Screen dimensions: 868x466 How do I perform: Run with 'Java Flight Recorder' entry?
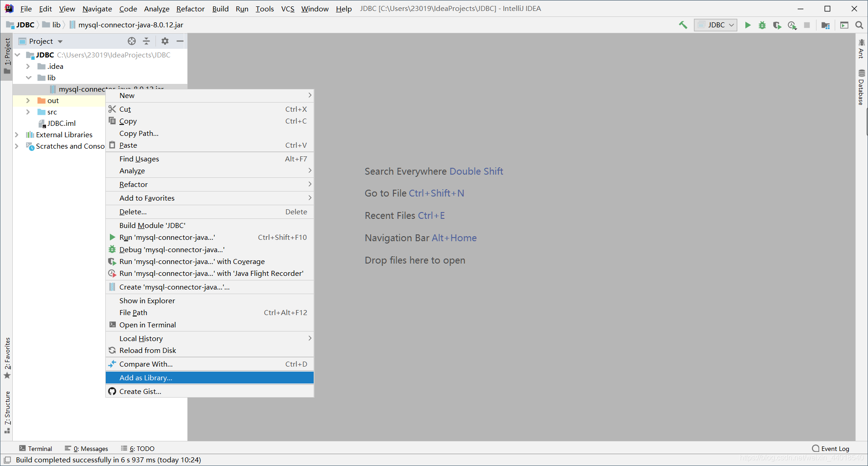click(210, 273)
